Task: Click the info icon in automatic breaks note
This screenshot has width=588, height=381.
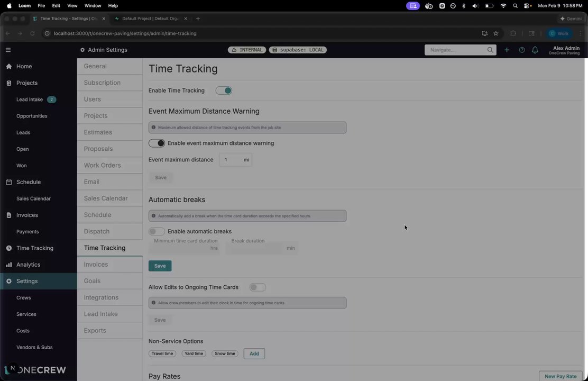Action: [153, 216]
